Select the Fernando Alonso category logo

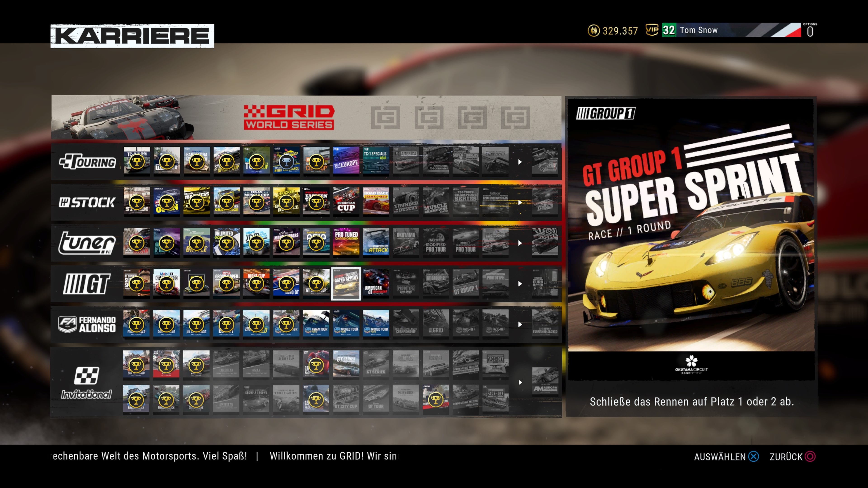(87, 324)
